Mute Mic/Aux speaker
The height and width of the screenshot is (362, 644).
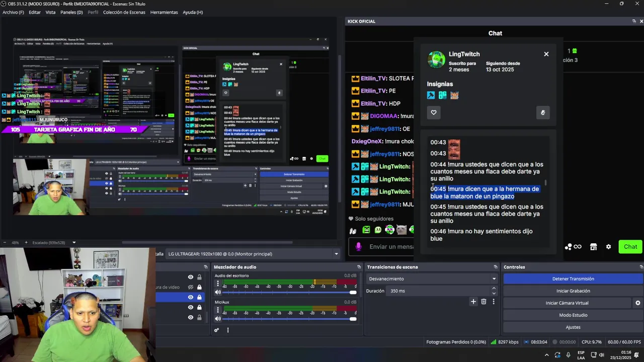click(x=218, y=319)
